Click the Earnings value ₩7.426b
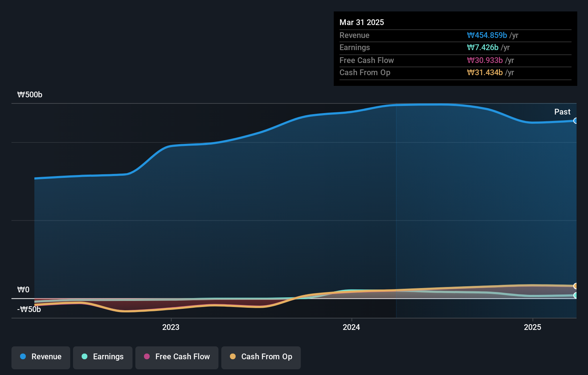588x375 pixels. point(483,47)
